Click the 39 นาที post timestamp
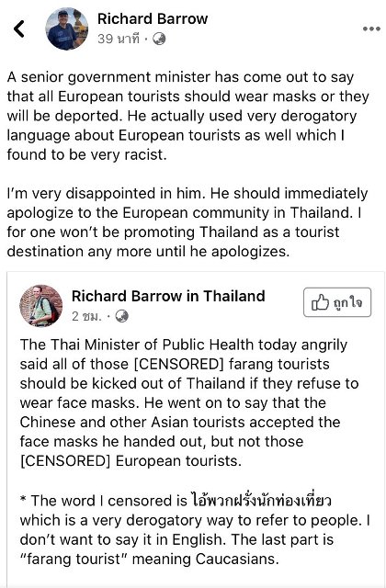Viewport: 386px width, 588px height. 119,39
